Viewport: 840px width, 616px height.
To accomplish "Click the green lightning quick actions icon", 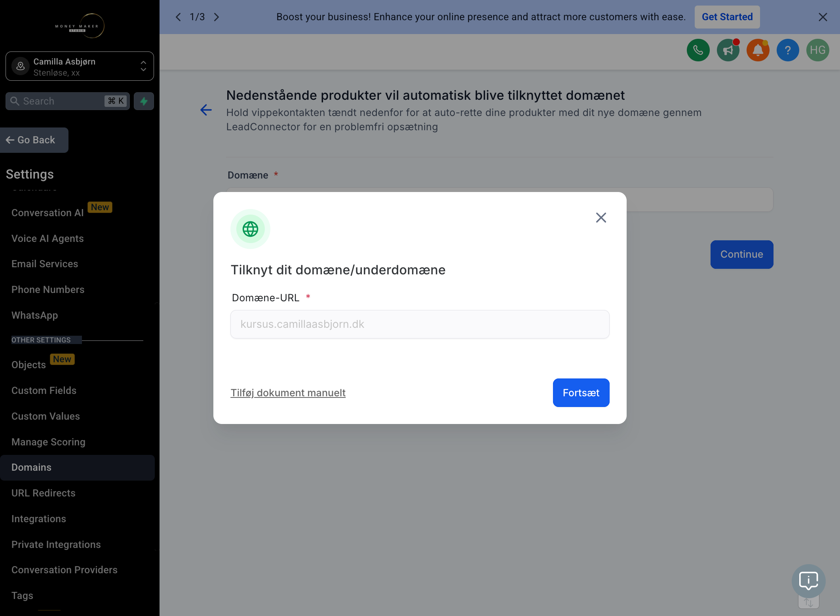I will (x=144, y=101).
